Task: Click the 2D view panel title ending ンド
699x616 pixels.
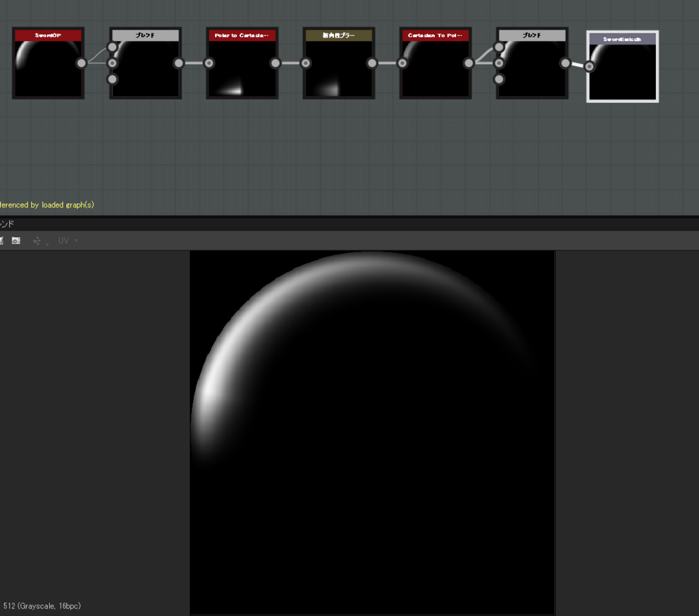Action: 7,224
